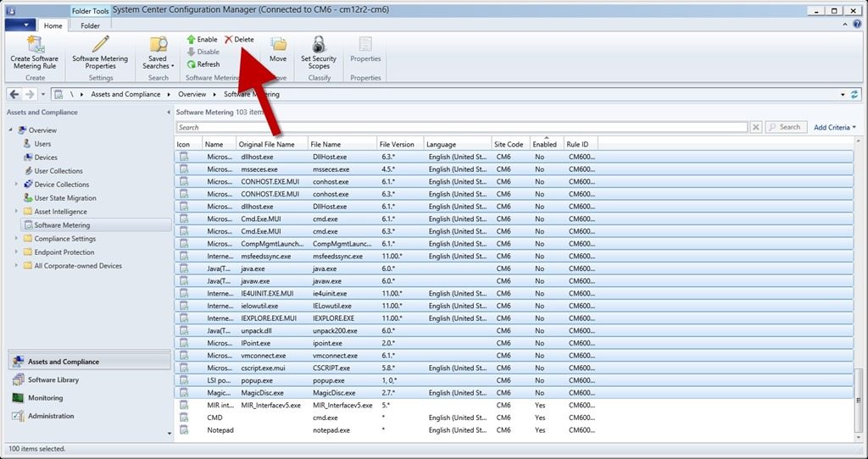Select the java.exe rule row
868x459 pixels.
coord(514,268)
